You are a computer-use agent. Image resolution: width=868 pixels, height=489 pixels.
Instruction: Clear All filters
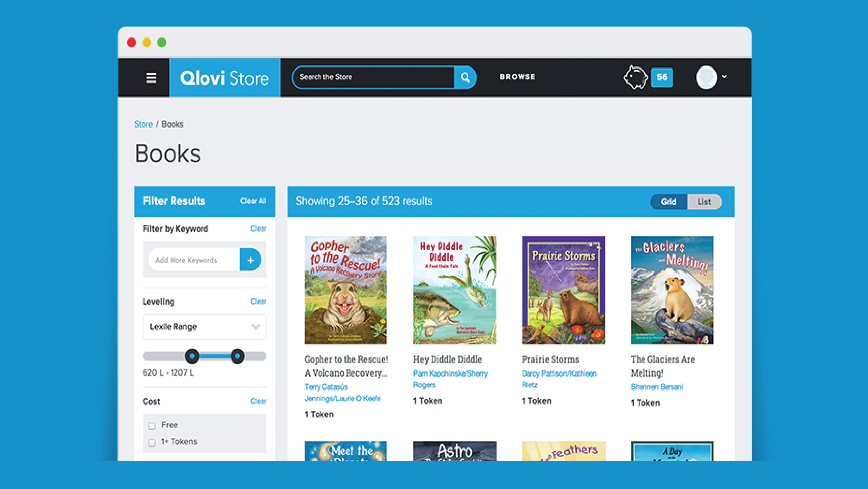point(253,201)
